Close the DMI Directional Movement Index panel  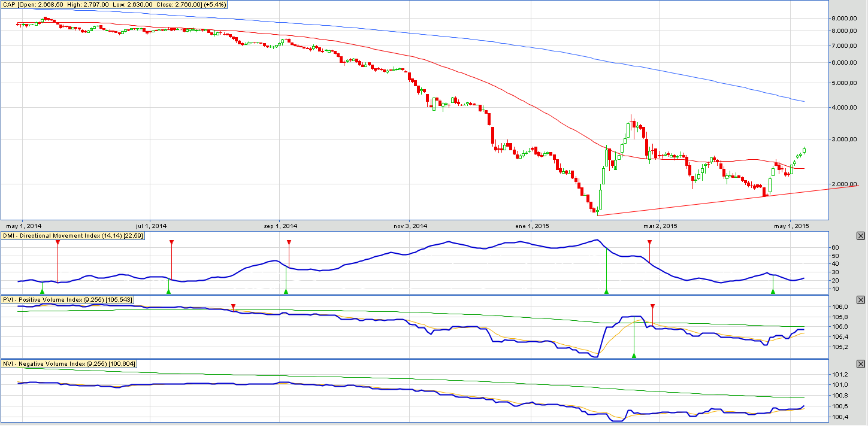tap(861, 236)
